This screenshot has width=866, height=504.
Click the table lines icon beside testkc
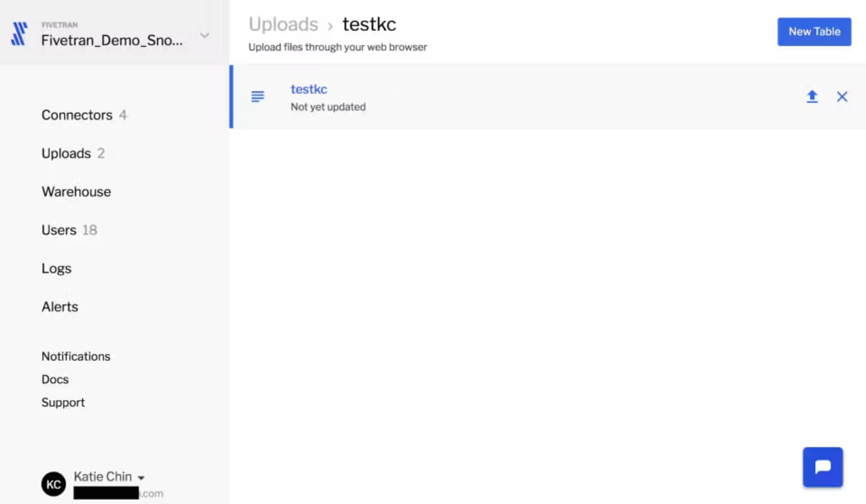click(x=258, y=96)
